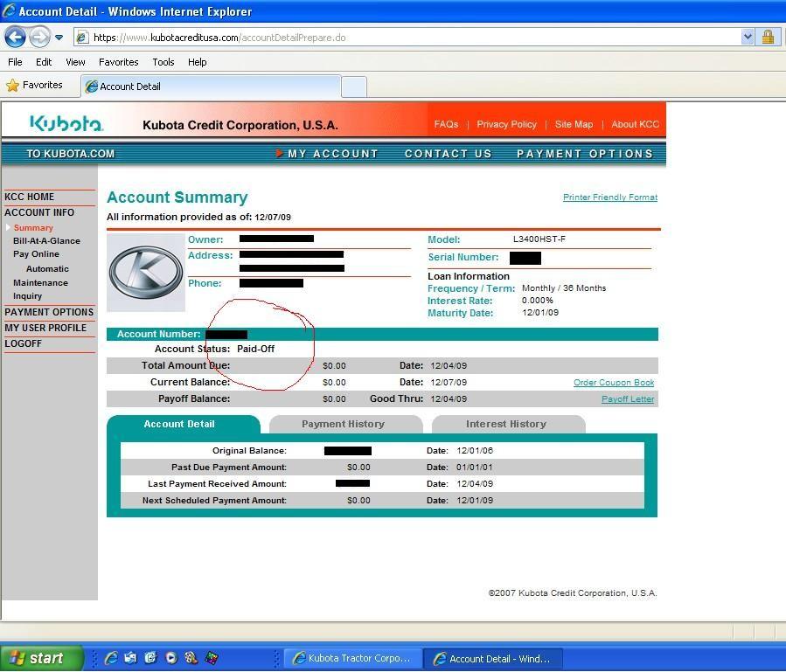Click the security padlock icon
Viewport: 786px width, 672px height.
pyautogui.click(x=768, y=37)
